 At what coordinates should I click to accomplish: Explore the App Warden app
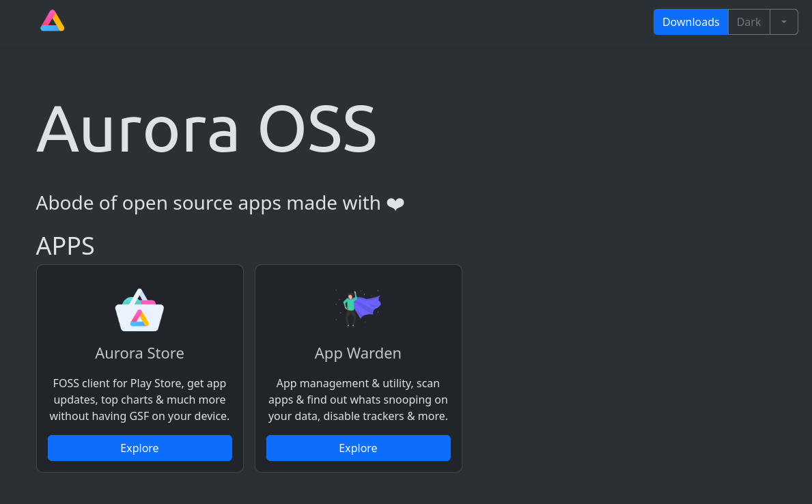point(359,448)
